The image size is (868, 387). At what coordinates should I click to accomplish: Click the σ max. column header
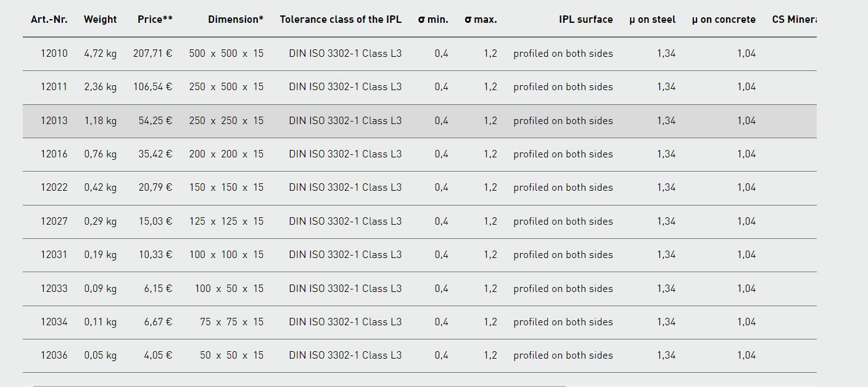[x=481, y=20]
